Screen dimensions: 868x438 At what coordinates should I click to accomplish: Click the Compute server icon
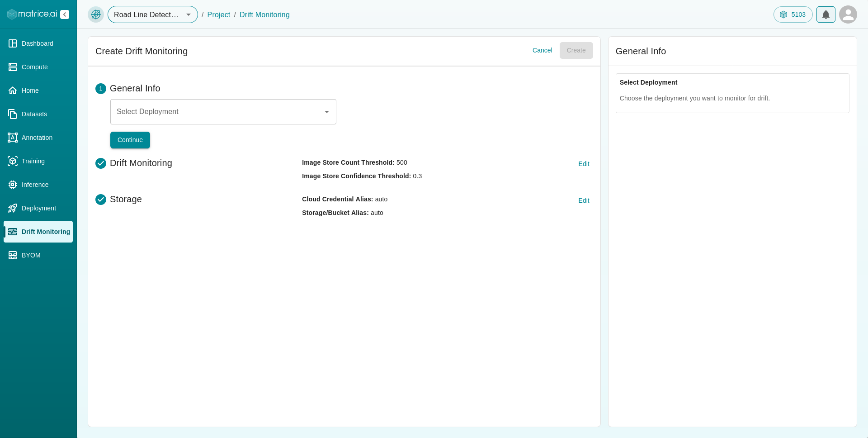coord(13,67)
